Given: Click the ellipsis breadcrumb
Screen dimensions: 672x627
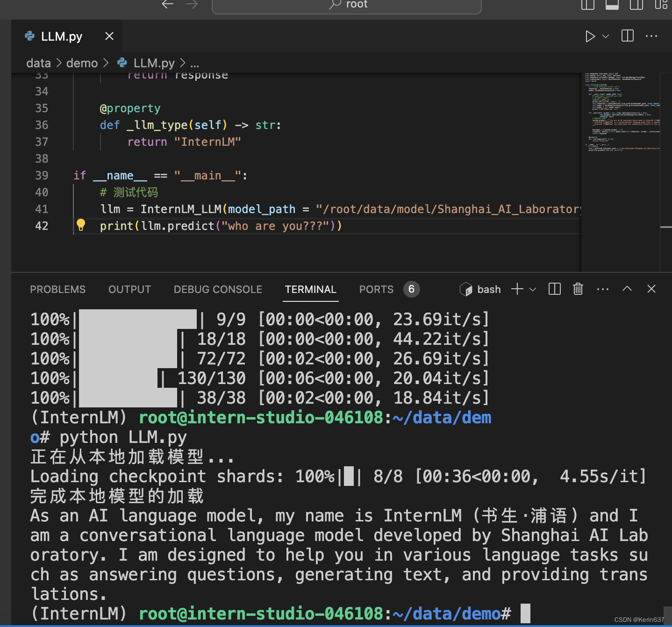Looking at the screenshot, I should click(x=194, y=64).
